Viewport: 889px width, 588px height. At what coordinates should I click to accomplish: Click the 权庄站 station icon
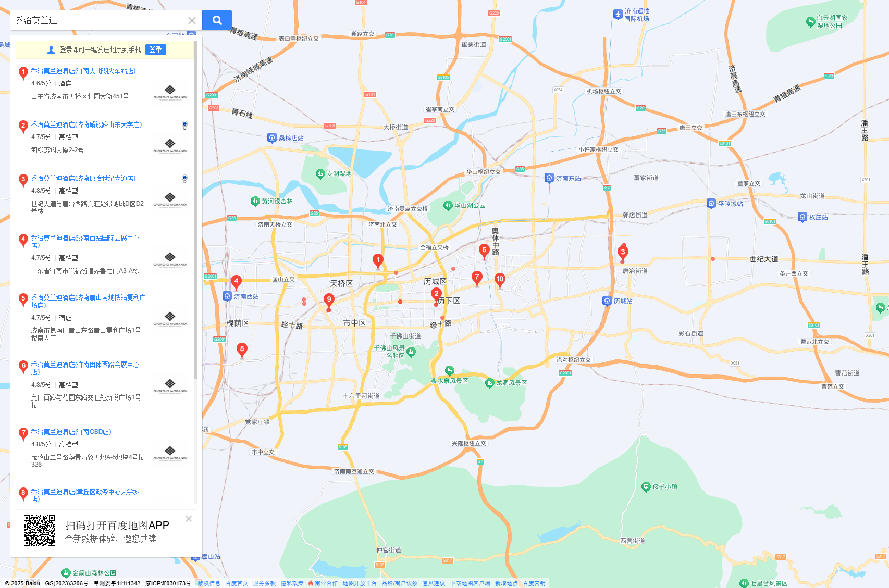pos(802,217)
